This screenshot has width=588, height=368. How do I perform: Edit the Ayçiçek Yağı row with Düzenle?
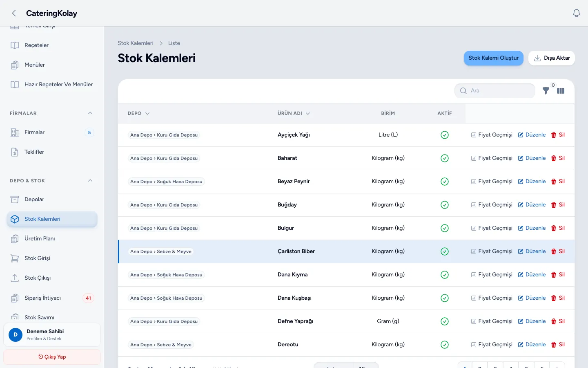532,135
